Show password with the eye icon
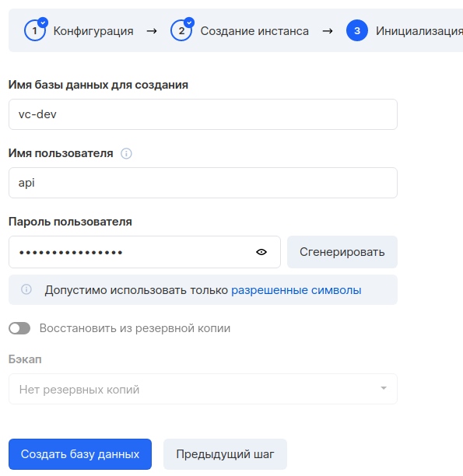The height and width of the screenshot is (476, 463). coord(261,252)
